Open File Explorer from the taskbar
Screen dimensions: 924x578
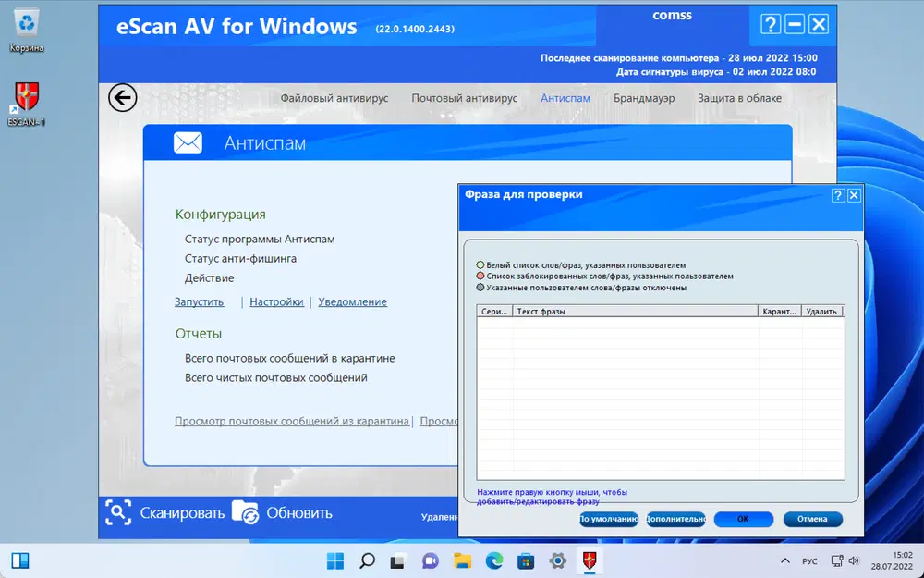tap(462, 560)
